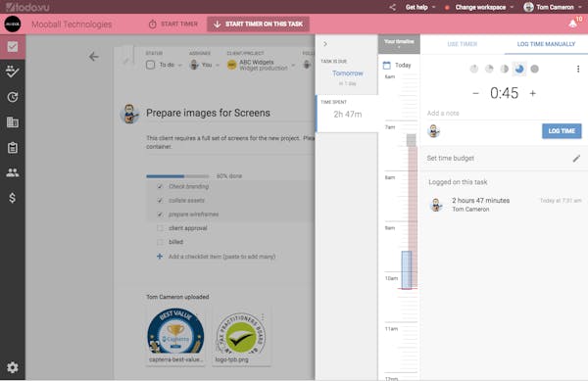
Task: Click Start Timer On This Task button
Action: pos(259,24)
